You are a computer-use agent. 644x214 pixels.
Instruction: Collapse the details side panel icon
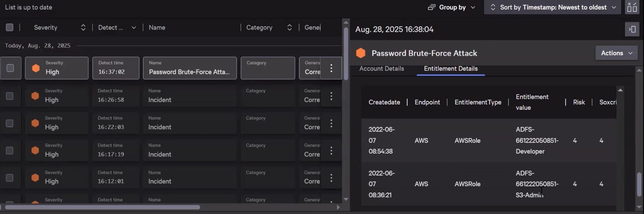tap(632, 29)
